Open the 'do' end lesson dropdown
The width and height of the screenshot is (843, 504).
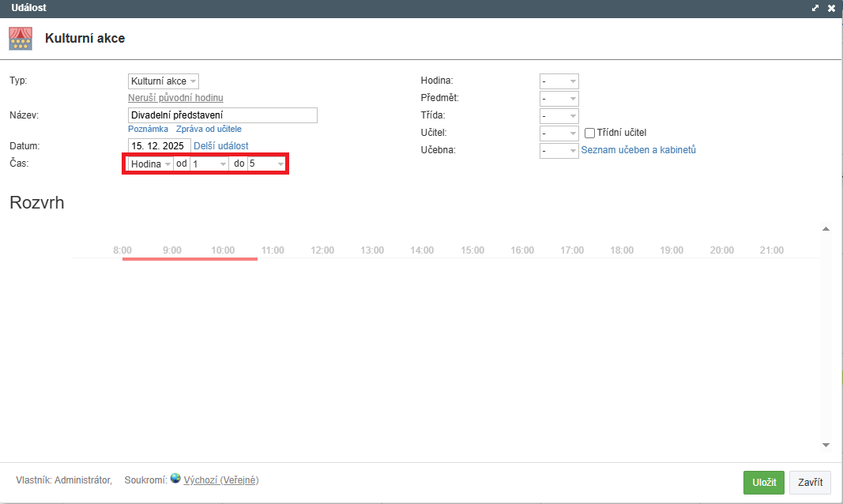click(266, 164)
